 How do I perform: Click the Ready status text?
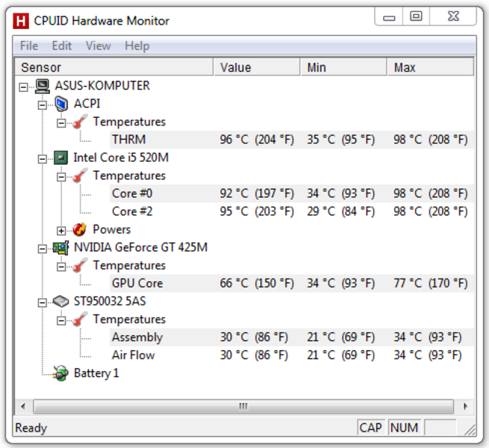coord(31,428)
